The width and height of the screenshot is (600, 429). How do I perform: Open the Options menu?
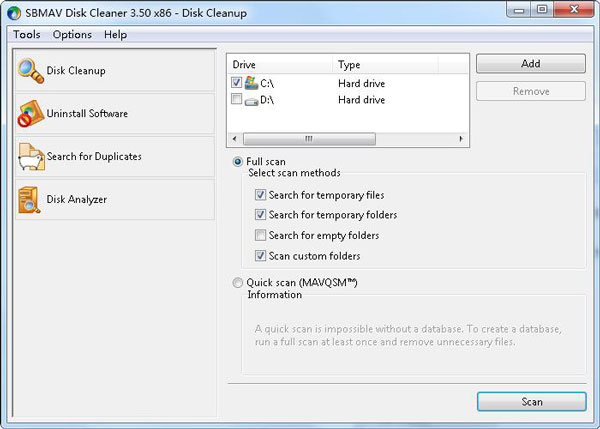[x=72, y=34]
